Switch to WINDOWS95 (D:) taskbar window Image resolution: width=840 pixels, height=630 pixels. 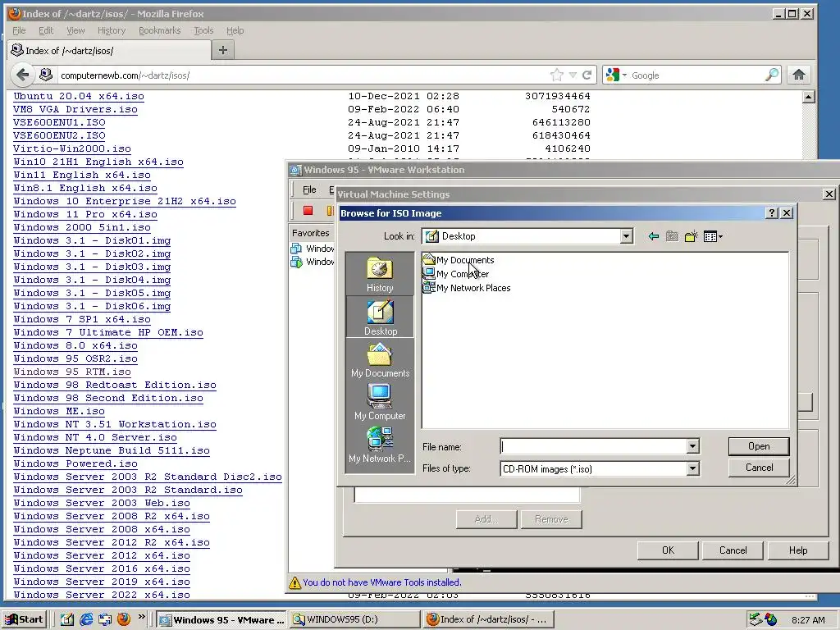(x=355, y=619)
